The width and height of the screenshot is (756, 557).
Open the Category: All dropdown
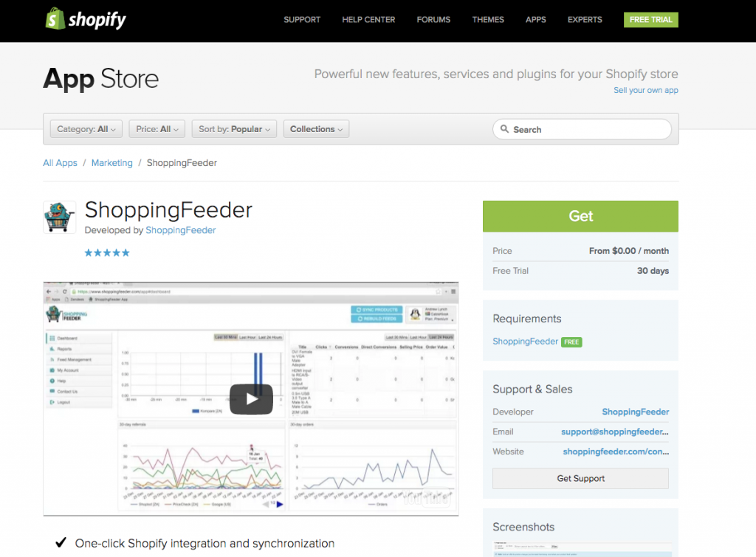(86, 129)
